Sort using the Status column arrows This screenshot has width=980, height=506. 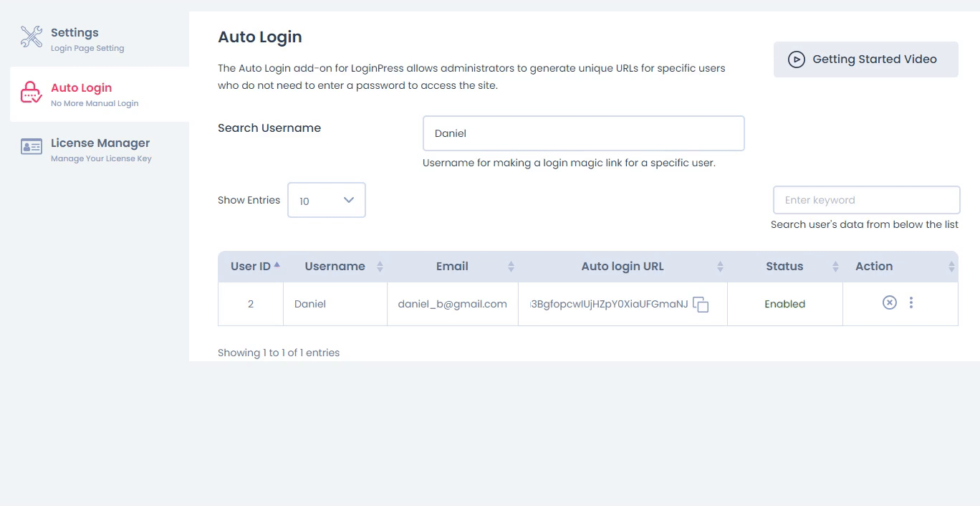(x=835, y=267)
